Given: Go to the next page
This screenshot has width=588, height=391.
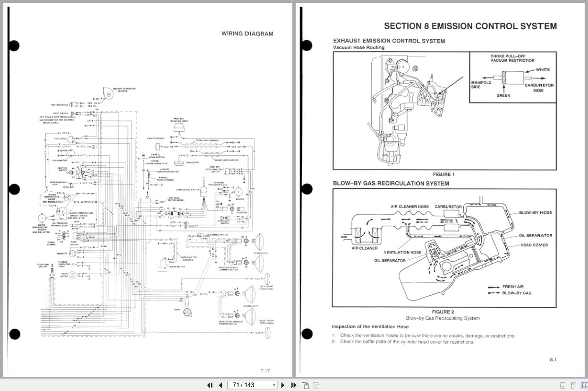Looking at the screenshot, I should (x=283, y=385).
